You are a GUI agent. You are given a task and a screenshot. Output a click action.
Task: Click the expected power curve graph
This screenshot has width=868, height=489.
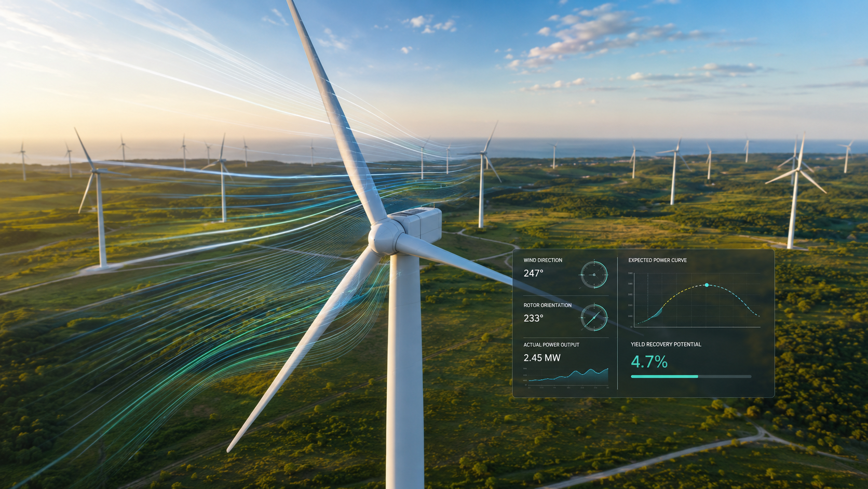pyautogui.click(x=695, y=300)
